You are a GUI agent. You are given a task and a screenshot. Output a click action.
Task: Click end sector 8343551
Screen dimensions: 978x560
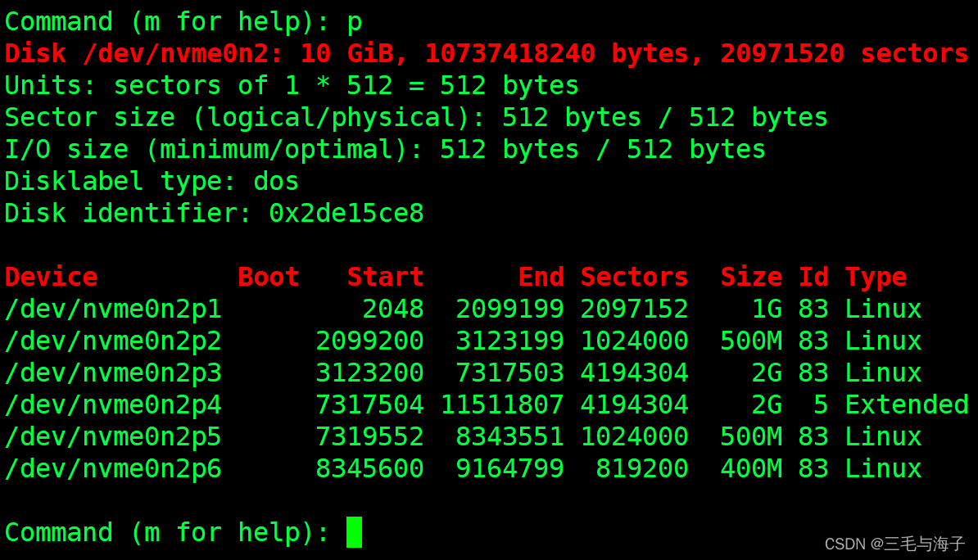point(510,436)
